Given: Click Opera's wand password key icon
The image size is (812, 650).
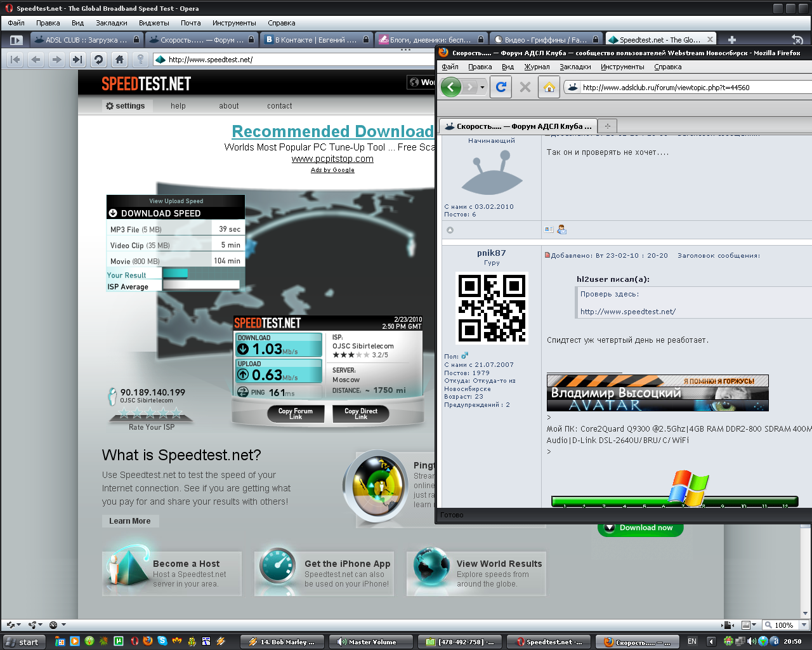Looking at the screenshot, I should [140, 60].
